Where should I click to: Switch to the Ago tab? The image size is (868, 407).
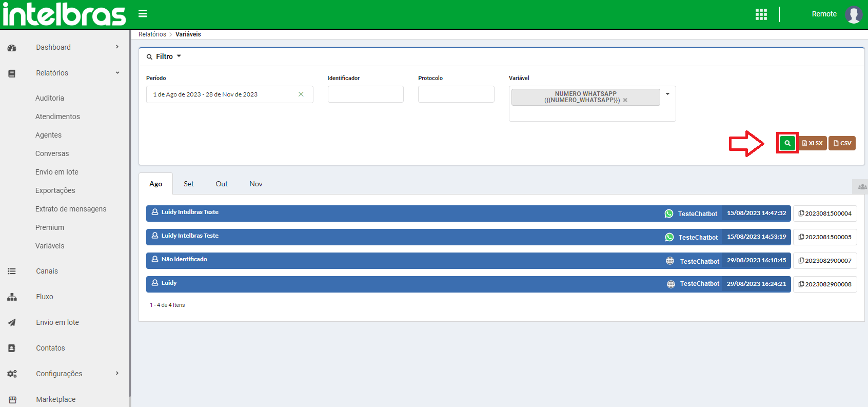coord(156,184)
